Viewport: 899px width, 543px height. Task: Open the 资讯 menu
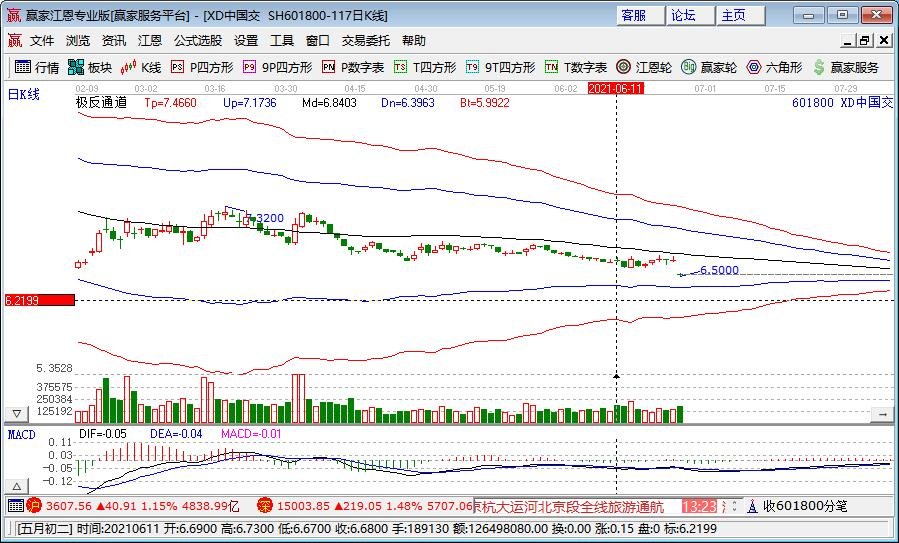pos(114,41)
